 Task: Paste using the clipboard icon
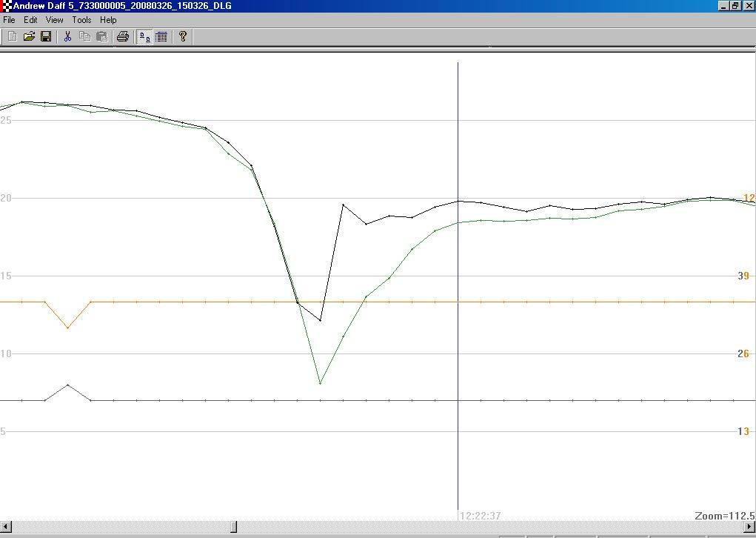point(101,36)
